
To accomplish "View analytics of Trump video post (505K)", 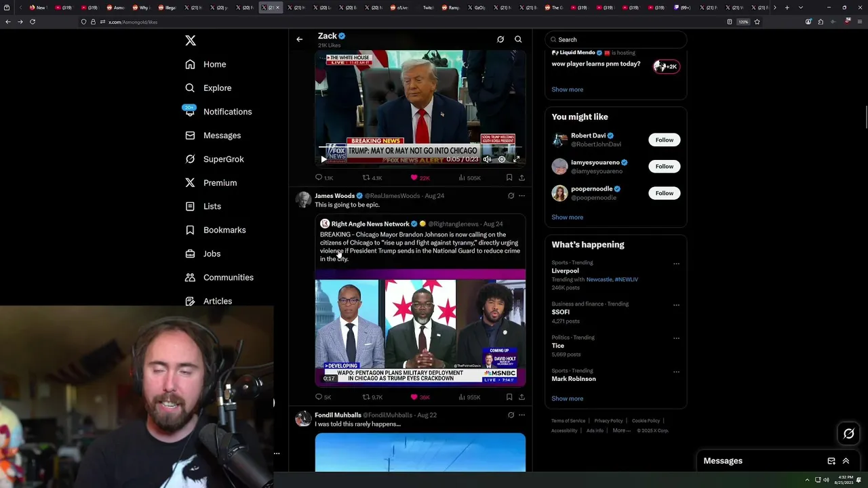I will click(x=469, y=178).
